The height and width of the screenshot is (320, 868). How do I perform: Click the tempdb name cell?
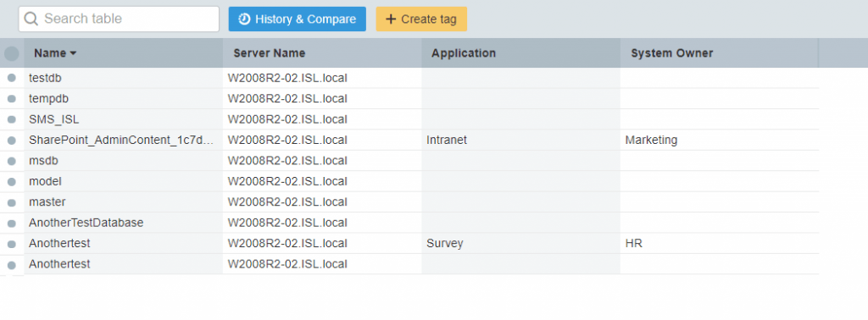(123, 99)
